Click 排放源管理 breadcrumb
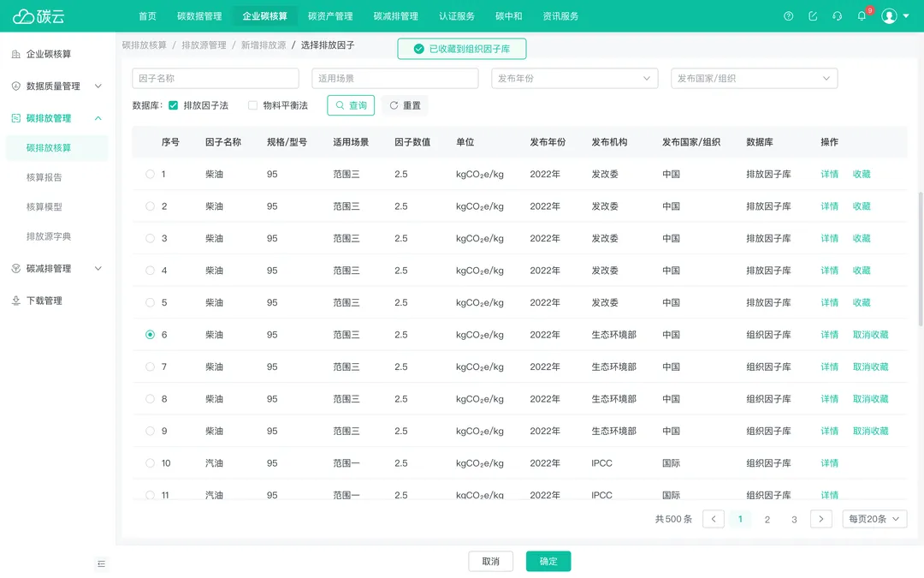Image resolution: width=924 pixels, height=578 pixels. (x=204, y=45)
